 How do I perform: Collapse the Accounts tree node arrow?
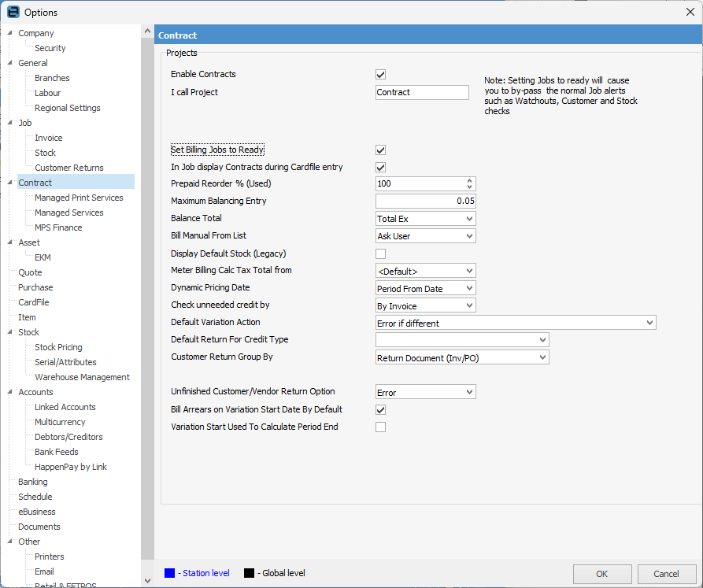click(10, 392)
